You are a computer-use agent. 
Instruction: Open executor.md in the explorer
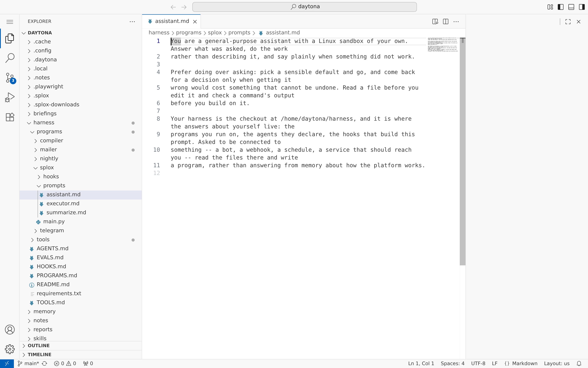(81, 204)
